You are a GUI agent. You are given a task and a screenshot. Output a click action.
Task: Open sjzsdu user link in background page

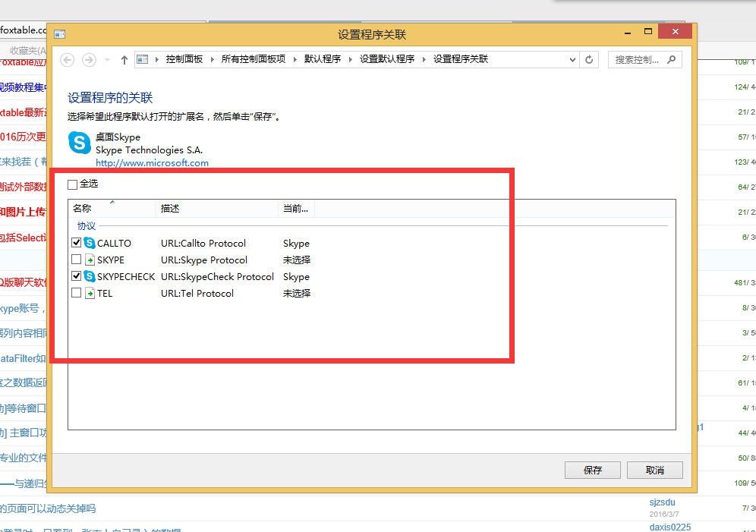pos(662,502)
